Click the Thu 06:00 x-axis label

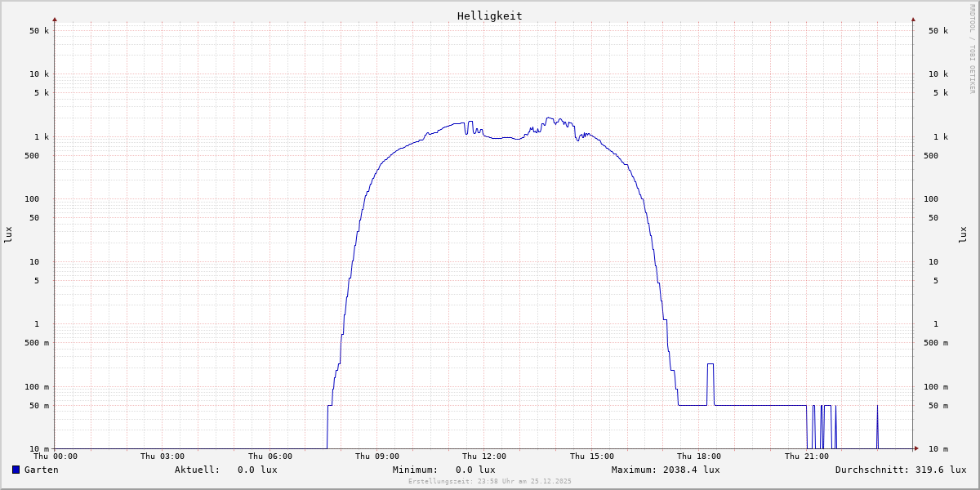tap(269, 457)
